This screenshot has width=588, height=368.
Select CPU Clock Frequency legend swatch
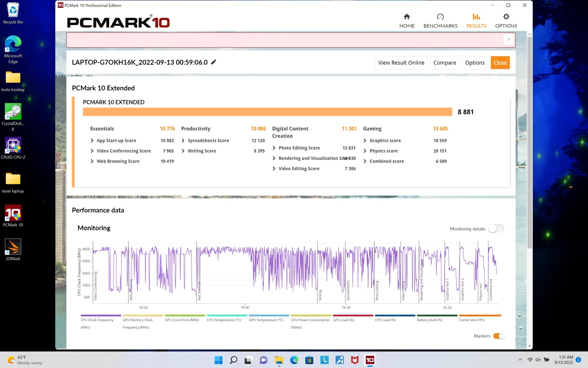[x=101, y=315]
